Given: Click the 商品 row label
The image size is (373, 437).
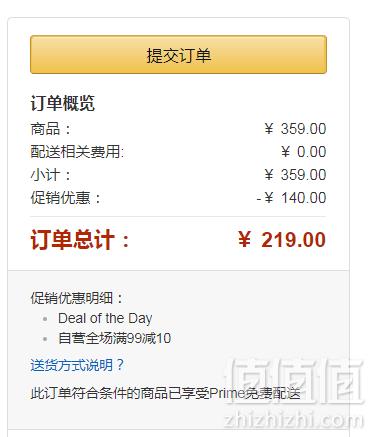Looking at the screenshot, I should [x=51, y=129].
